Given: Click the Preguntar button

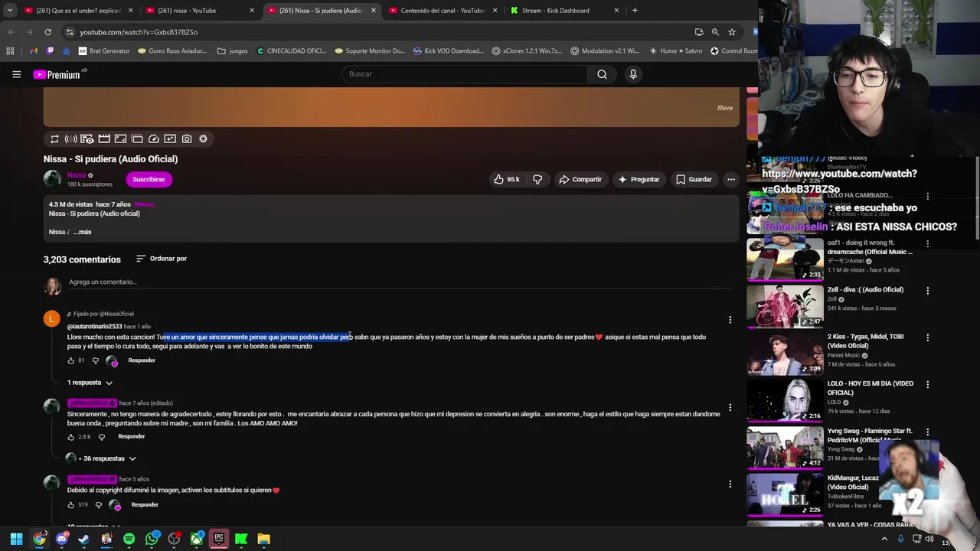Looking at the screenshot, I should click(639, 179).
